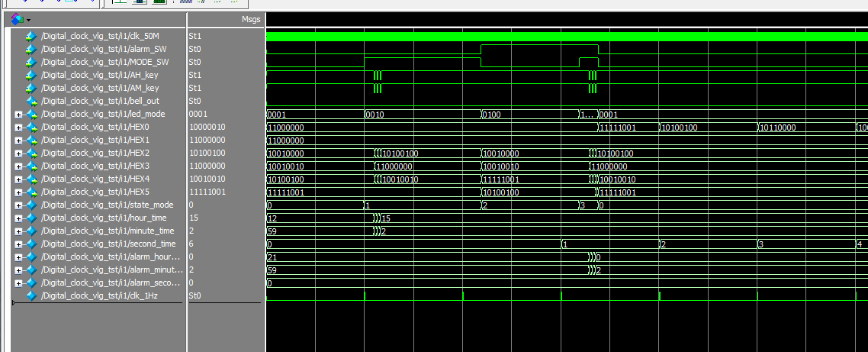Select the state_mode bus icon
This screenshot has width=868, height=352.
coord(31,205)
